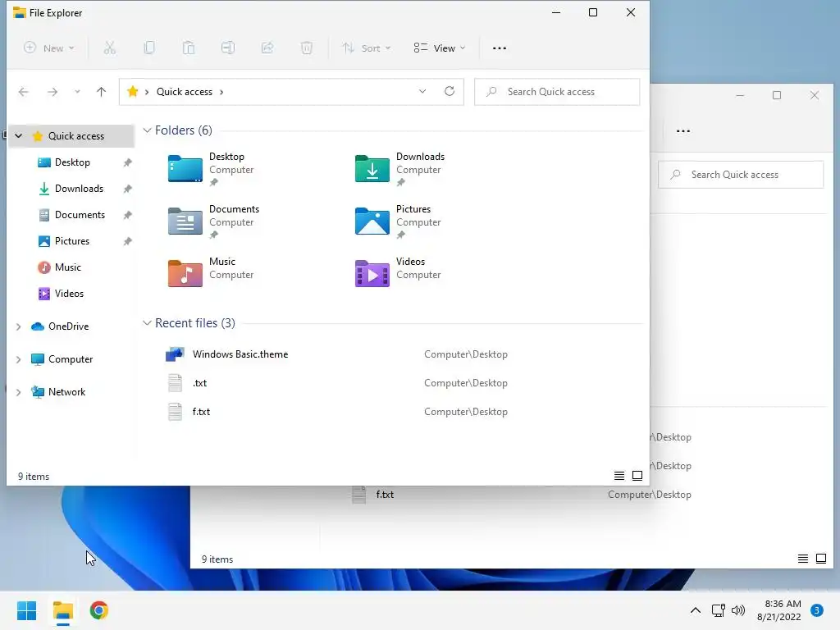Viewport: 840px width, 630px height.
Task: Click chevron after Quick access in address bar
Action: (x=221, y=92)
